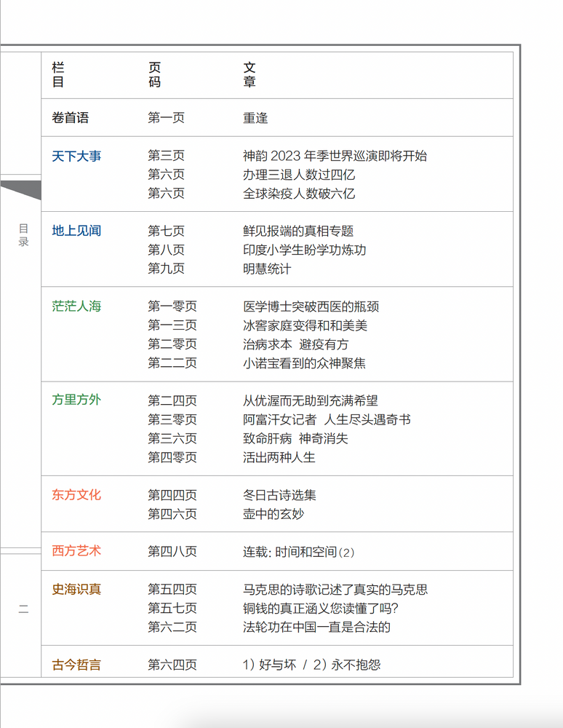Select the 古今哲言 section heading

pyautogui.click(x=76, y=665)
